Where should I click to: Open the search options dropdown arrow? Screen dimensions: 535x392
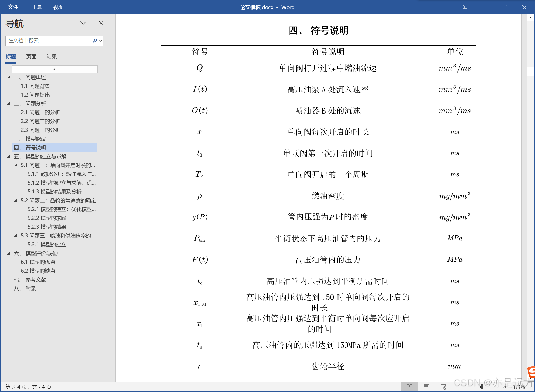tap(101, 41)
